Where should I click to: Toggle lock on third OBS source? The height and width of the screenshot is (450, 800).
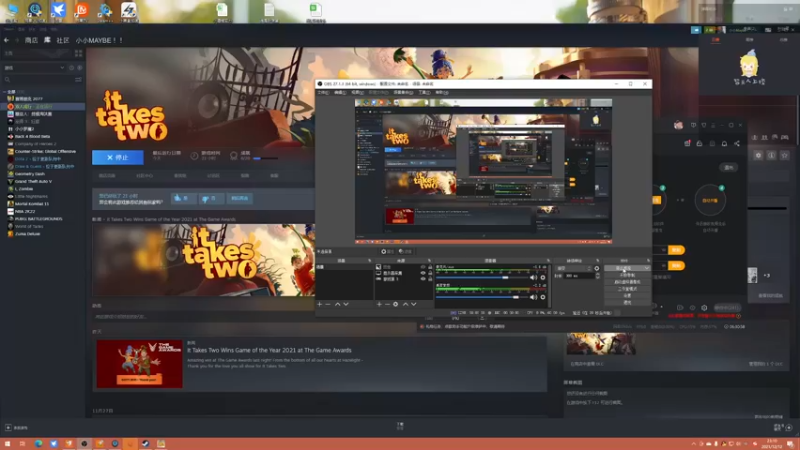(x=430, y=279)
